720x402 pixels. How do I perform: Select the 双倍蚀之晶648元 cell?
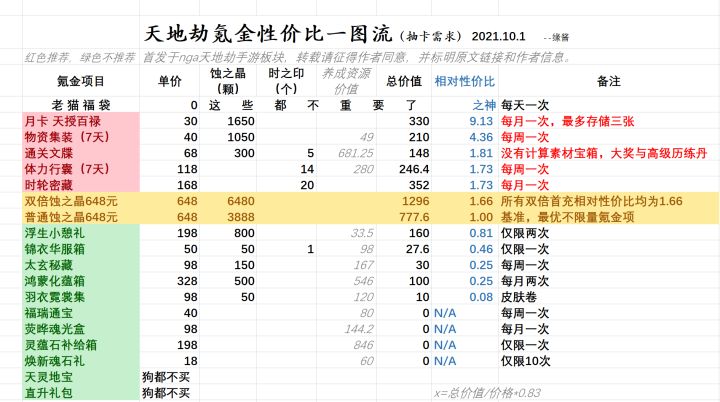click(x=71, y=201)
